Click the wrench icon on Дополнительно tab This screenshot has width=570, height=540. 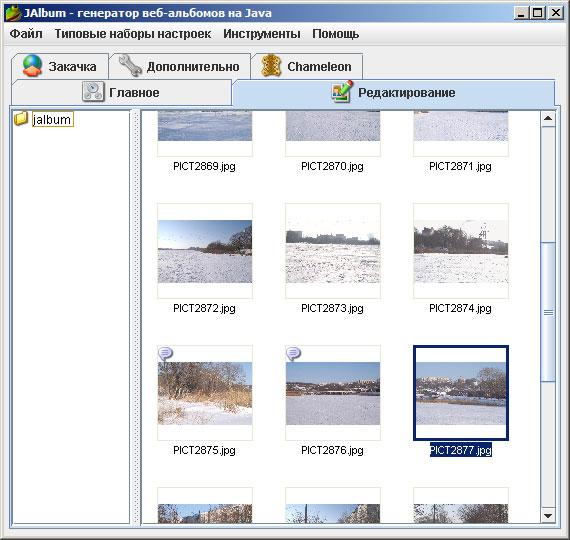[131, 65]
